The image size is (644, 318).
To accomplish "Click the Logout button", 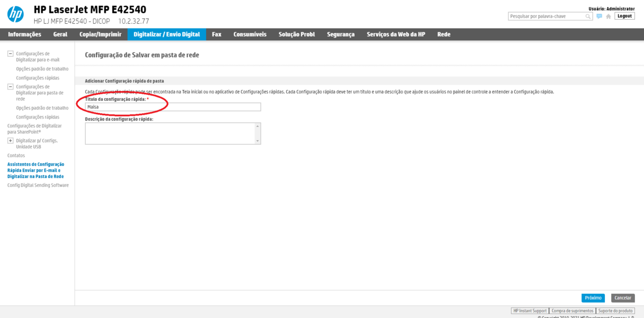I will click(x=625, y=16).
